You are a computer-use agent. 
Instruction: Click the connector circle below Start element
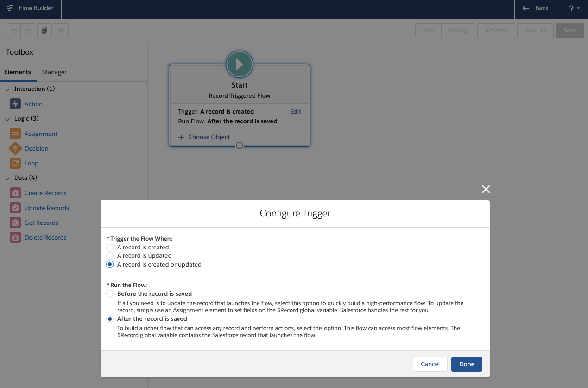click(x=240, y=146)
